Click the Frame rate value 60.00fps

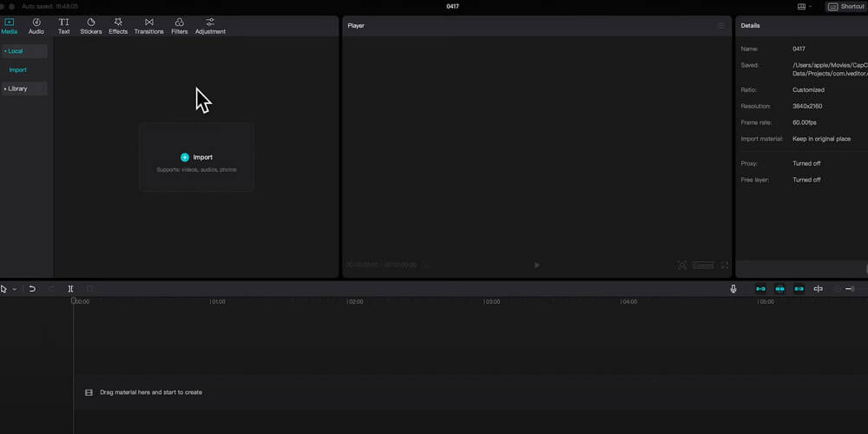click(805, 122)
